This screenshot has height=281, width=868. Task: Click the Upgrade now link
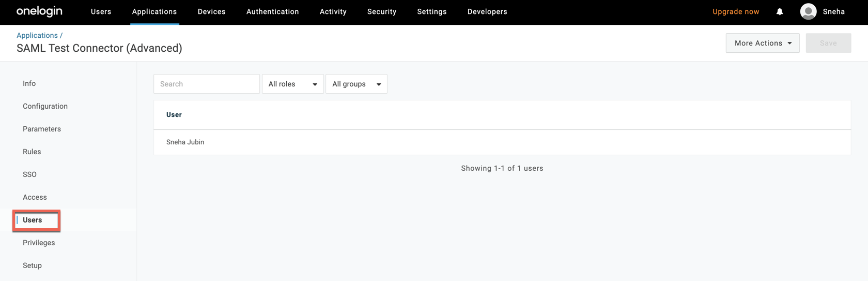click(736, 11)
